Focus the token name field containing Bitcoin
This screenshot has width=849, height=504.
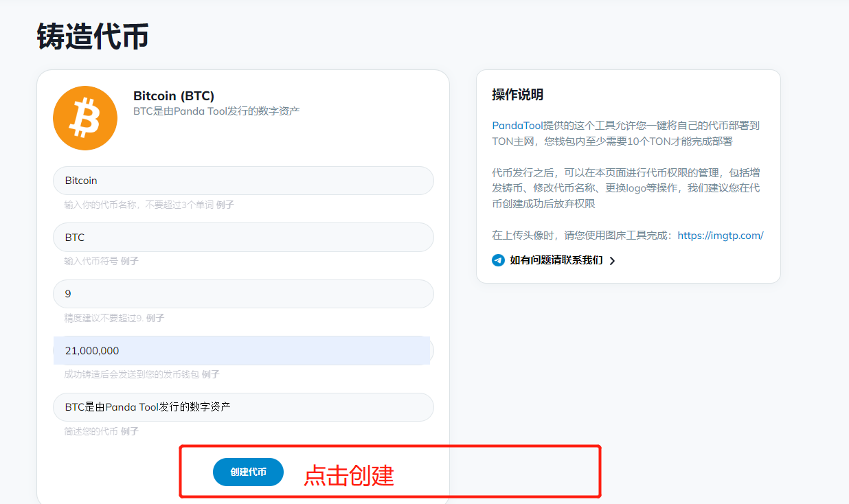243,181
